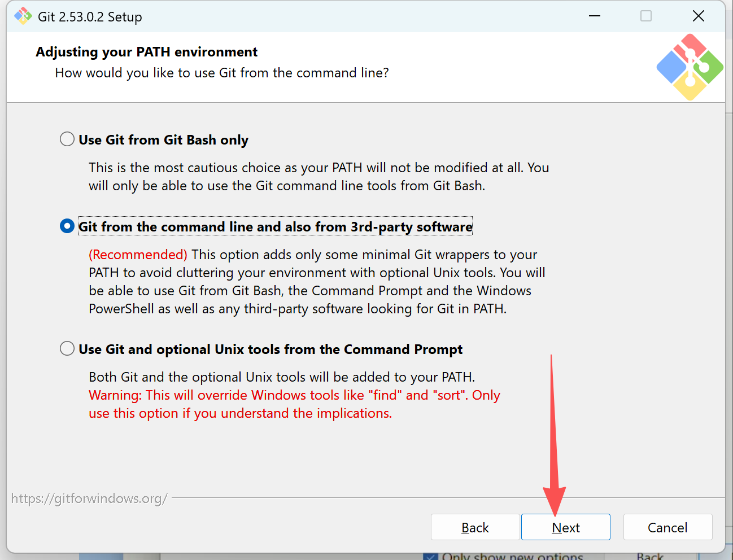Select the Use Git from Git Bash only radio button
Image resolution: width=733 pixels, height=560 pixels.
(67, 139)
